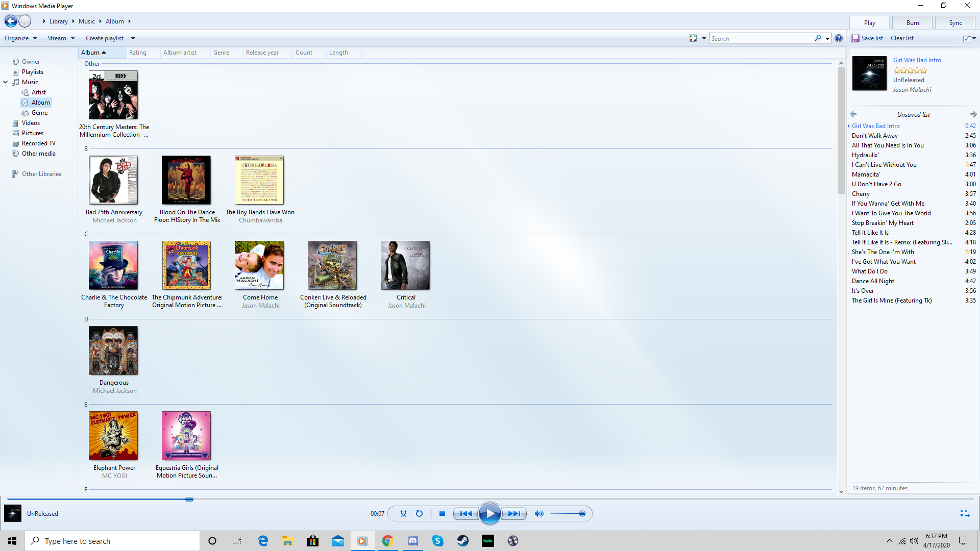Screen dimensions: 980x551
Task: Open the Stream dropdown menu
Action: tap(61, 38)
